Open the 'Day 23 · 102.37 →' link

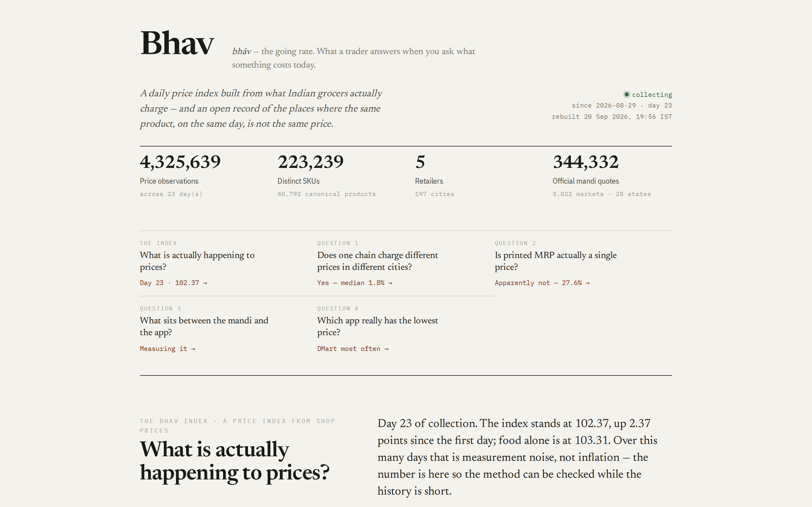coord(173,283)
